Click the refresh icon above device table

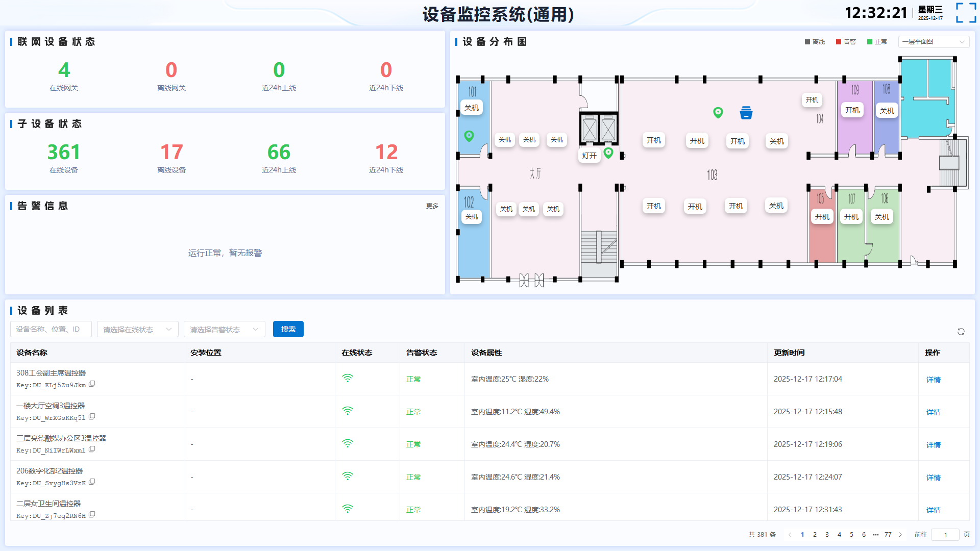click(x=961, y=332)
